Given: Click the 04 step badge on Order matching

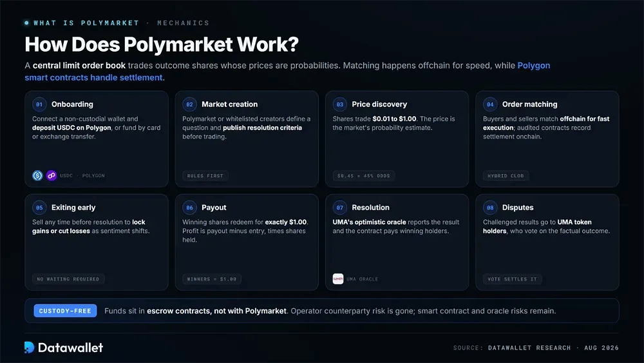Looking at the screenshot, I should point(490,104).
